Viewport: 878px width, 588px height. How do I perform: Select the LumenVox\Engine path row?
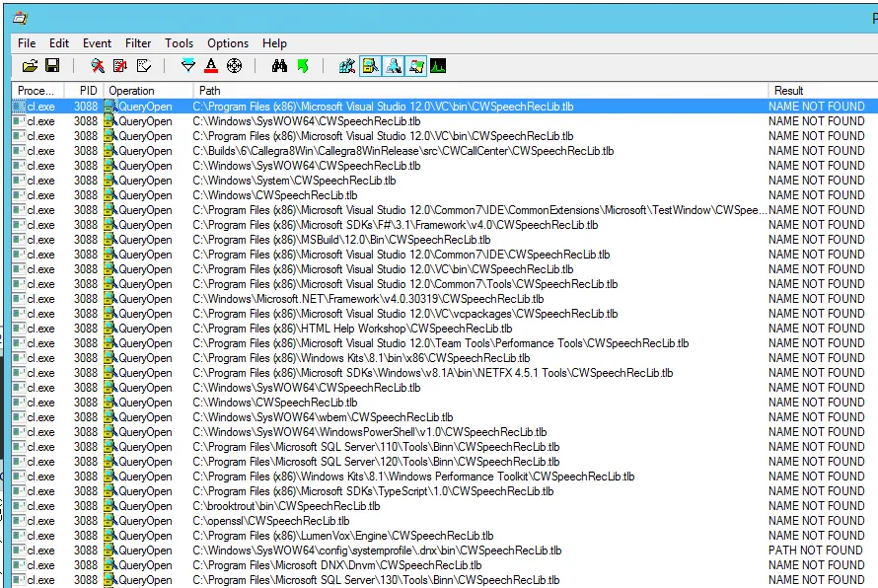click(x=445, y=536)
